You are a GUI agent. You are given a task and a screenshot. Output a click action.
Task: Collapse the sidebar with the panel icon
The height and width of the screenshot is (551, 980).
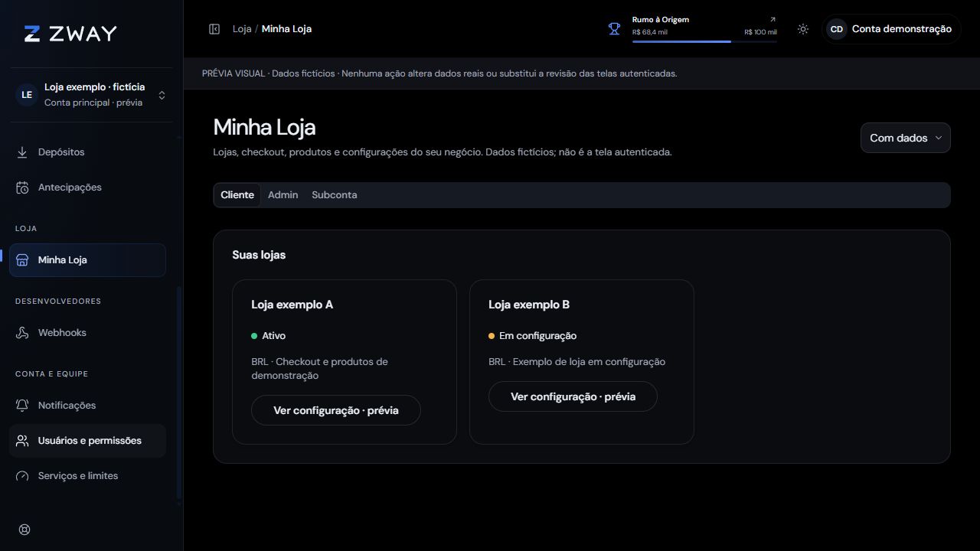pyautogui.click(x=214, y=29)
